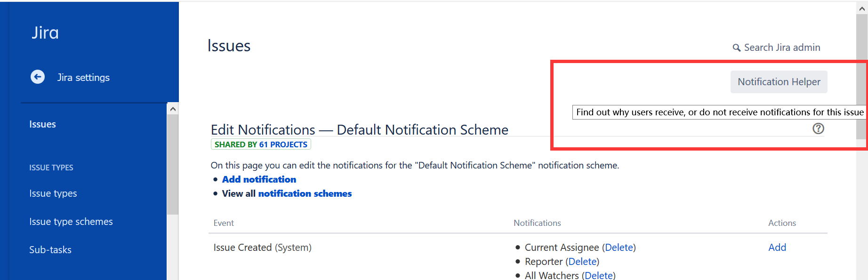
Task: Open Issue types in the sidebar
Action: click(53, 193)
